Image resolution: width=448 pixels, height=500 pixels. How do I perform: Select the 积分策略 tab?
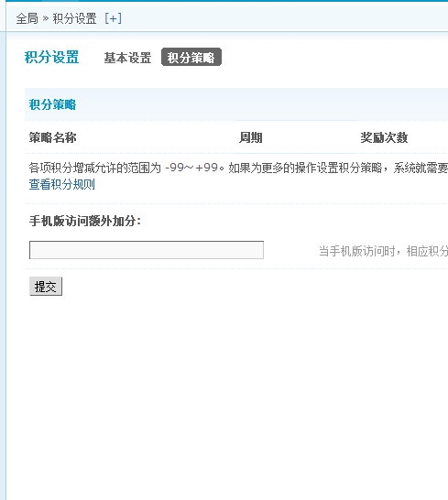[x=191, y=58]
